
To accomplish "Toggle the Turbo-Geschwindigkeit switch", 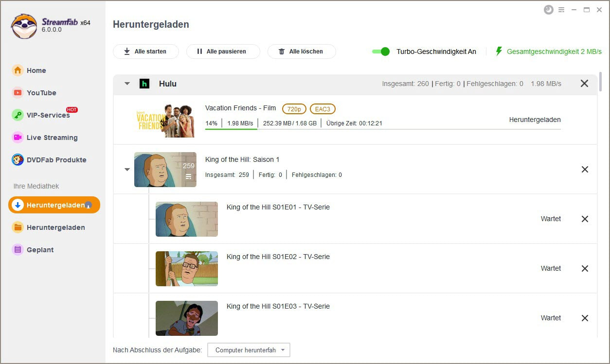I will point(381,52).
